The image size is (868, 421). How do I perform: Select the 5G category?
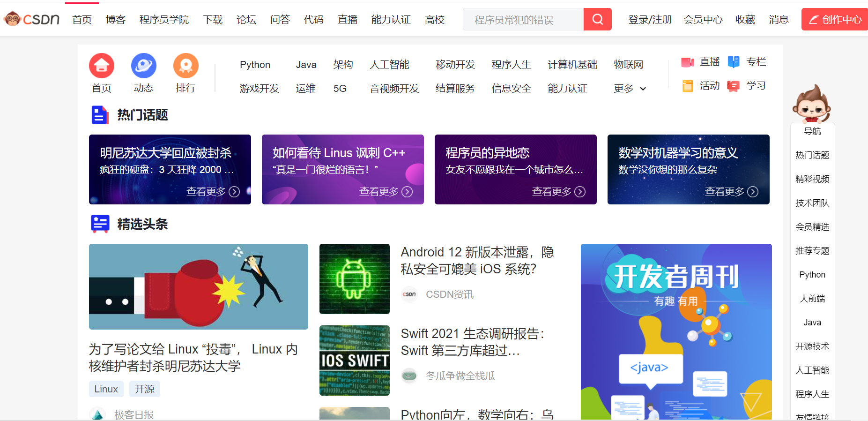pyautogui.click(x=340, y=89)
